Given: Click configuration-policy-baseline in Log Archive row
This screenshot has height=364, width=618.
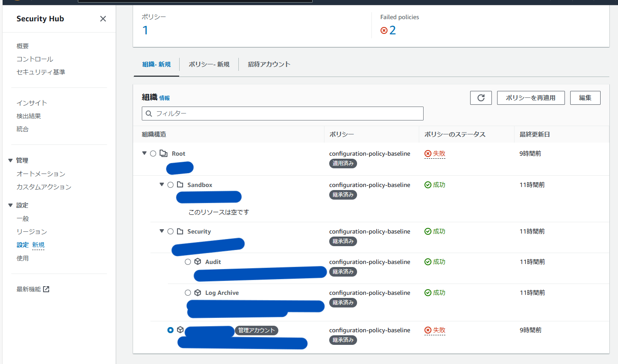Looking at the screenshot, I should coord(370,293).
